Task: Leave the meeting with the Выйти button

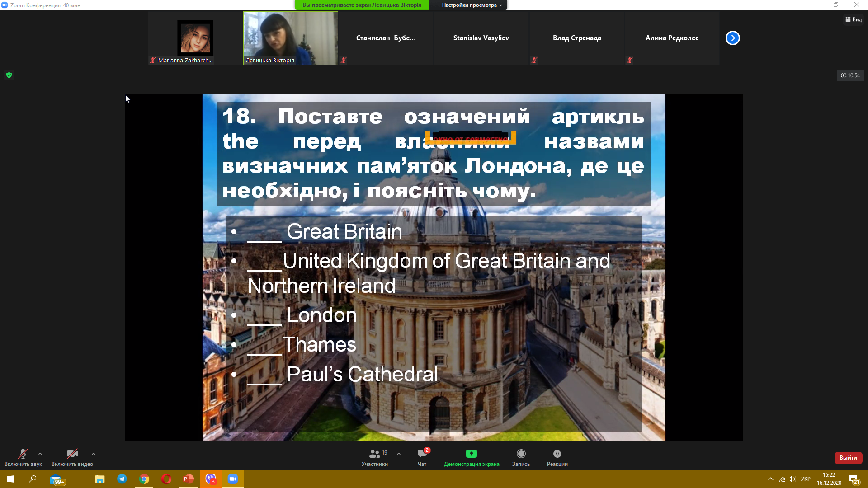Action: 848,458
